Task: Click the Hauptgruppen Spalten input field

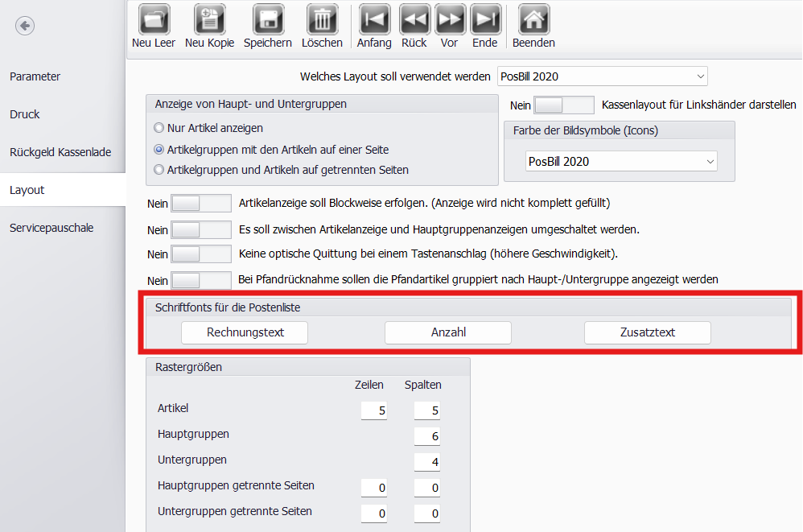Action: click(x=427, y=435)
